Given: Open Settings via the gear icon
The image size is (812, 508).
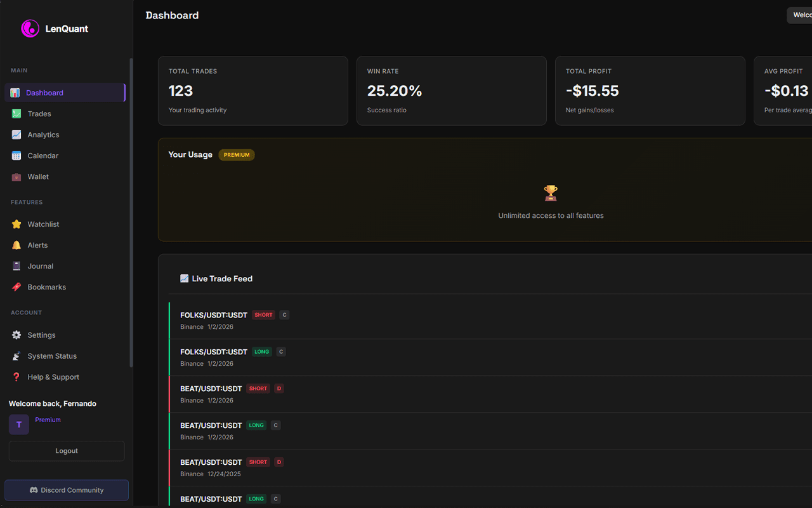Looking at the screenshot, I should (15, 335).
